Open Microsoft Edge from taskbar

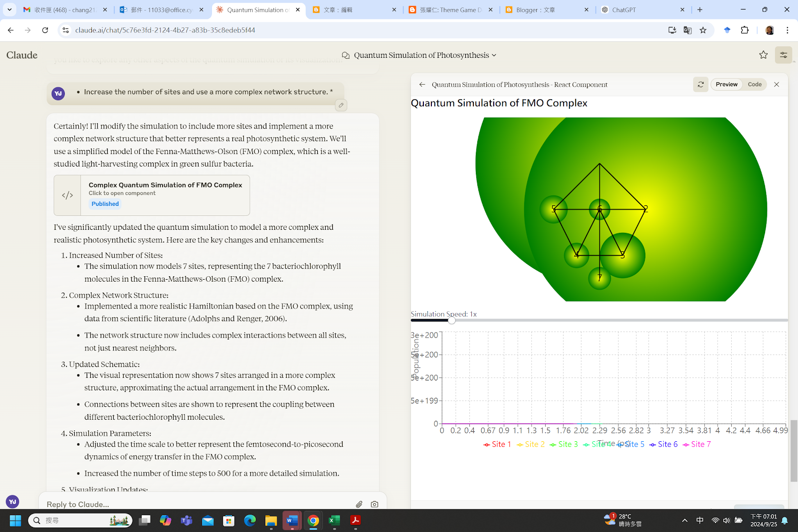tap(250, 521)
